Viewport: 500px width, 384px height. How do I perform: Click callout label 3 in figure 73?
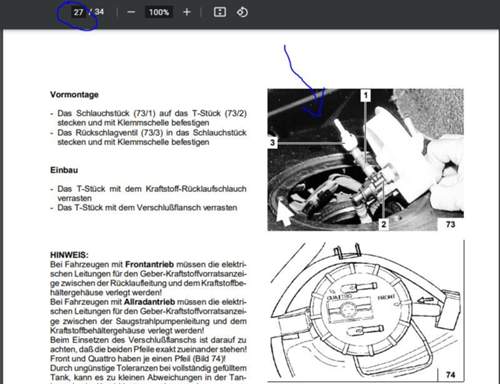pyautogui.click(x=272, y=143)
